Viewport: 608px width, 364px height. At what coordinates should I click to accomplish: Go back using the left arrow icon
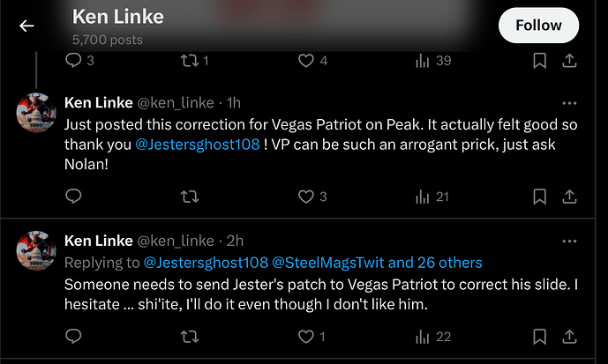(x=26, y=26)
